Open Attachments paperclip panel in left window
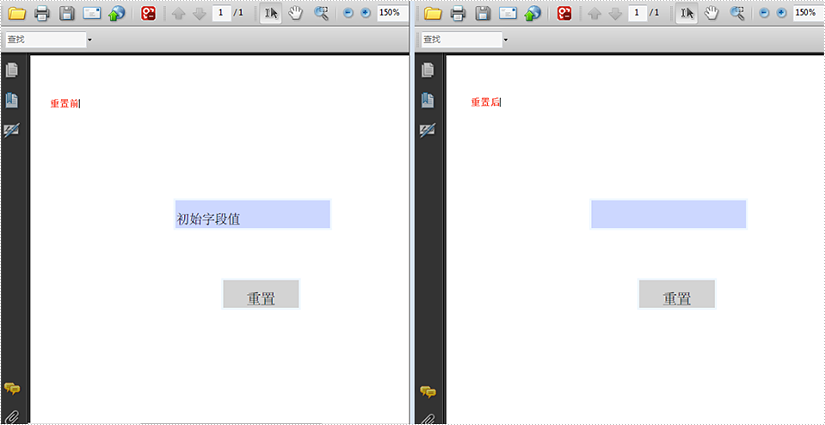The image size is (825, 425). click(x=12, y=416)
